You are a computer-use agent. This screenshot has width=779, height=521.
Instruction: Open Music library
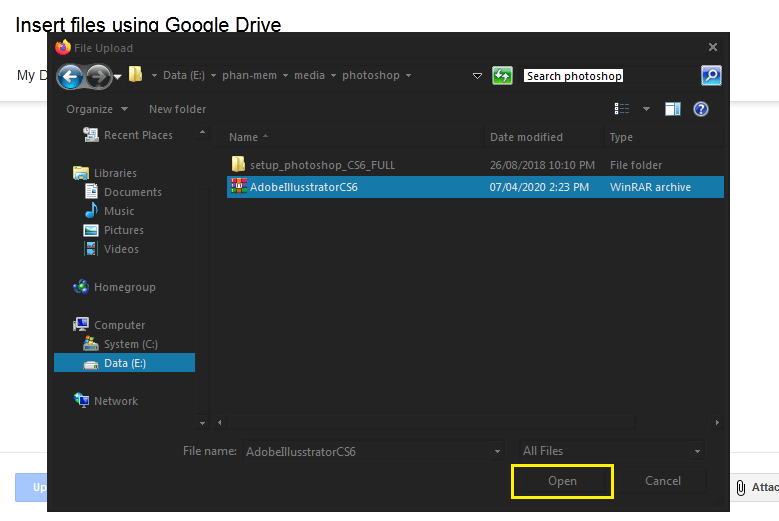coord(109,211)
